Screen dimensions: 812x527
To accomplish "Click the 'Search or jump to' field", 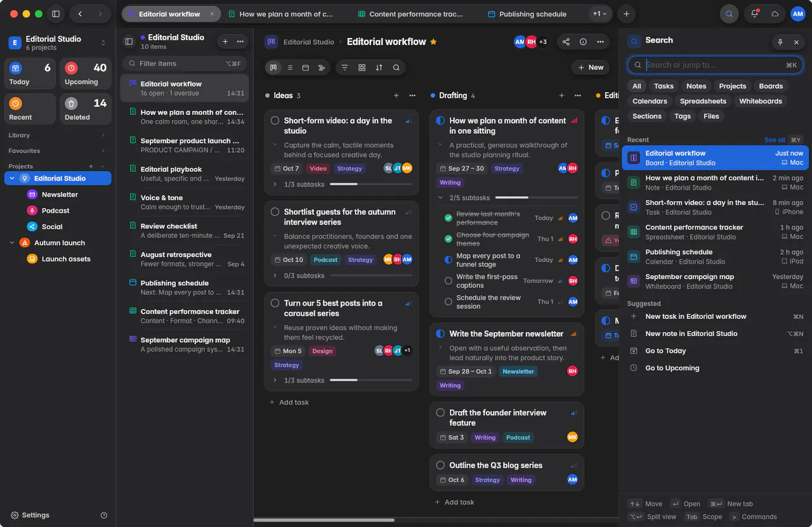I will coord(715,65).
